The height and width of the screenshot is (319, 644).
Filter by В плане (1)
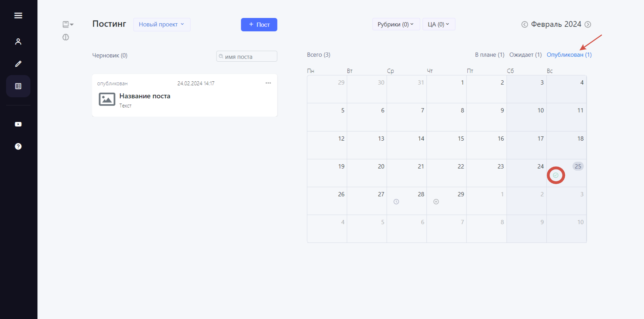tap(490, 55)
